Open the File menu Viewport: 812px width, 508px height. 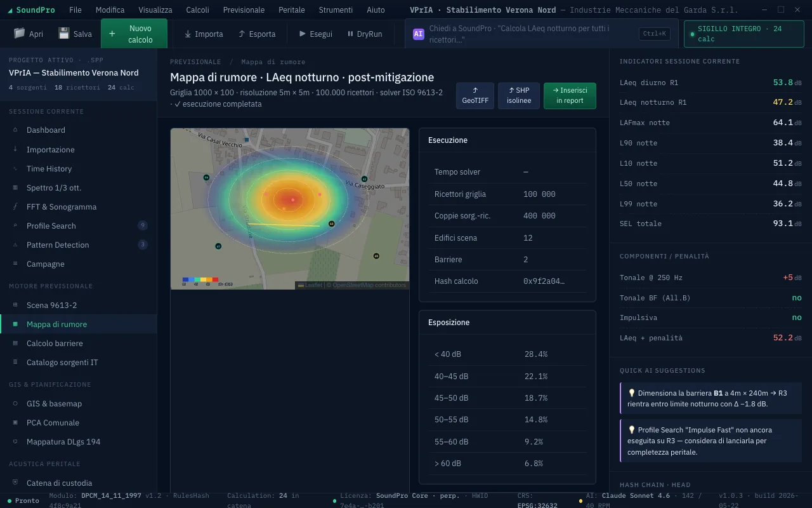point(75,10)
